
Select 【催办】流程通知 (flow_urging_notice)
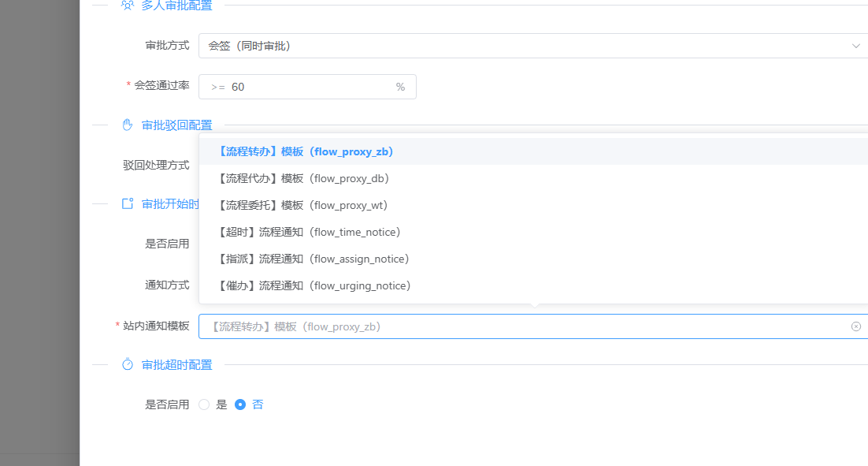313,285
